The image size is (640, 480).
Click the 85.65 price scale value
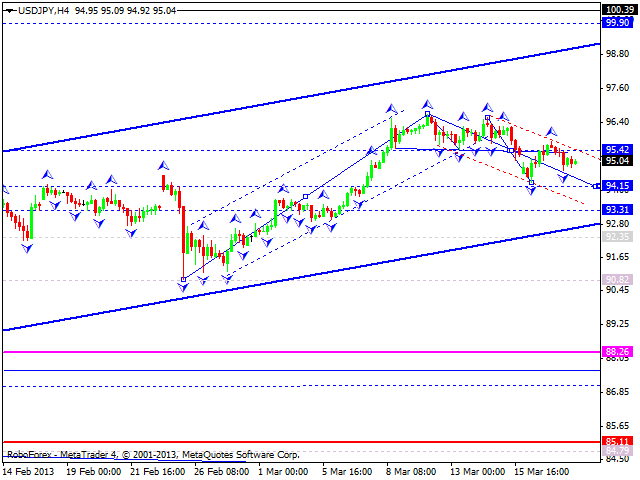[617, 426]
